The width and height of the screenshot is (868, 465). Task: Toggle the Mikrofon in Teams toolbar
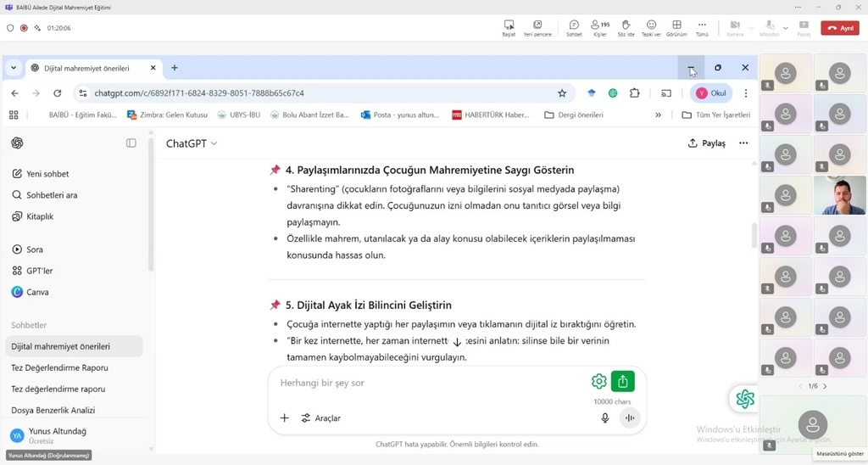(x=770, y=28)
